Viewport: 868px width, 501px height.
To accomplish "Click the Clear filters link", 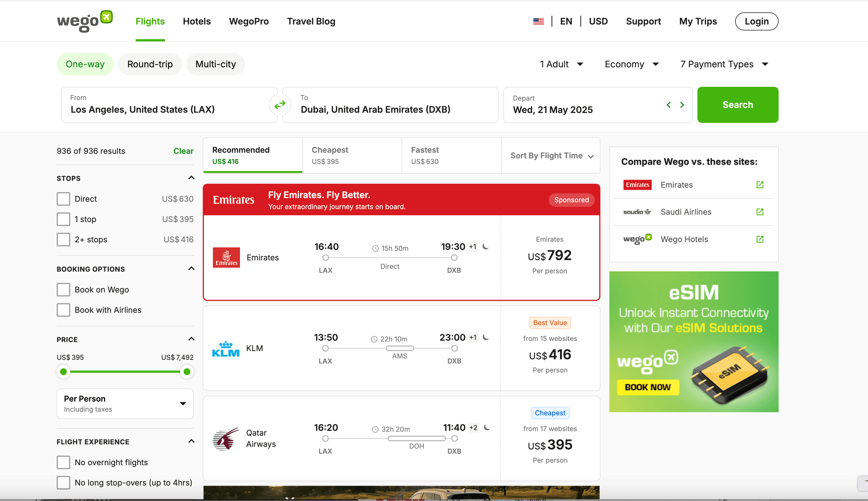I will click(x=183, y=151).
